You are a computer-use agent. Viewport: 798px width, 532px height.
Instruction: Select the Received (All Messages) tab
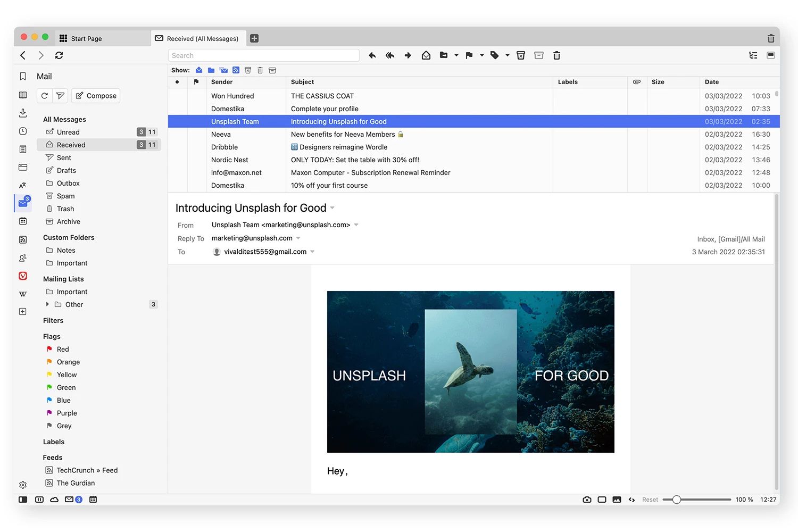click(198, 38)
